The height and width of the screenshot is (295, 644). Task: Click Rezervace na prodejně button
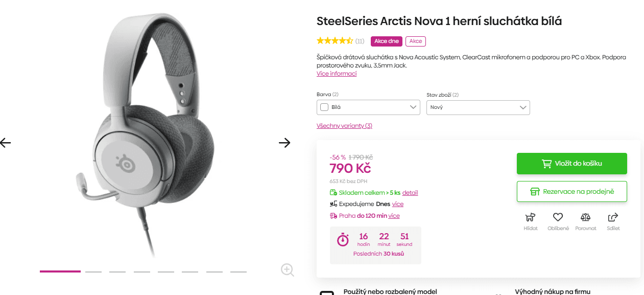click(571, 191)
